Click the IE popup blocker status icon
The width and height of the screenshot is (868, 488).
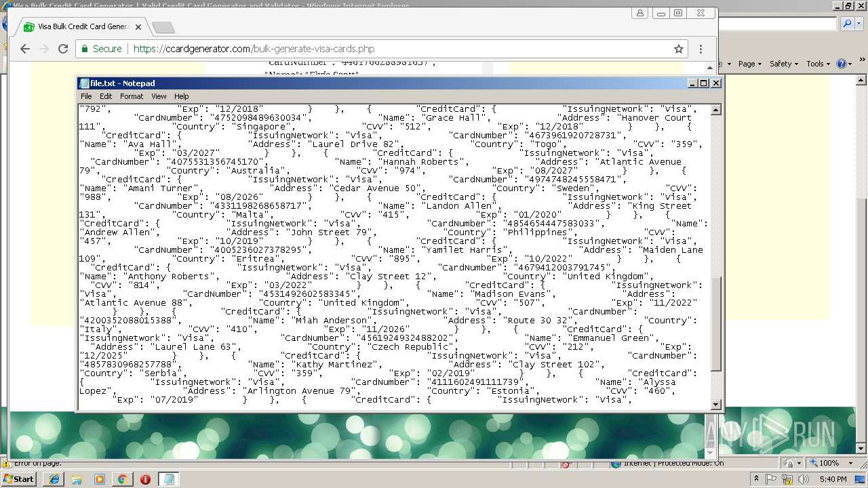pos(566,464)
